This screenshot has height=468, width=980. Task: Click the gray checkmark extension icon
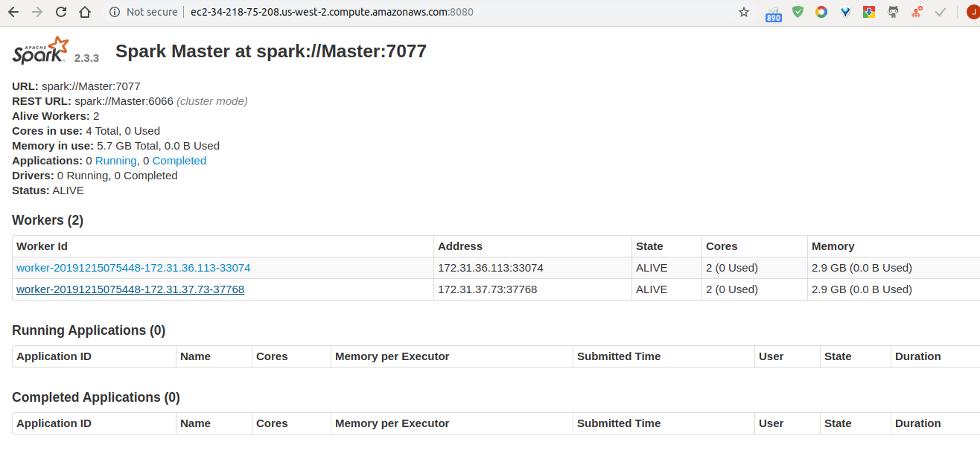(x=941, y=12)
